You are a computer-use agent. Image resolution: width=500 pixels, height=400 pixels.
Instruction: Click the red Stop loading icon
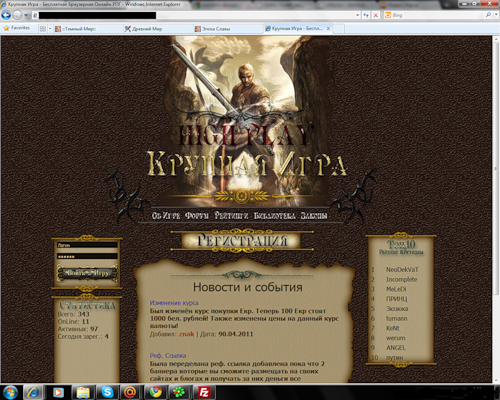[x=376, y=15]
